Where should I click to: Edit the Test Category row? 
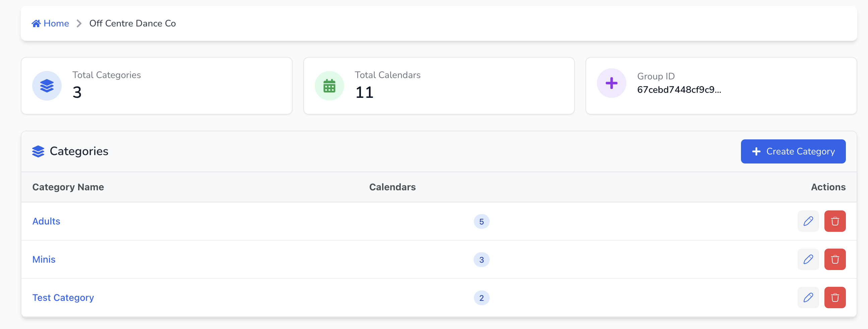(x=808, y=298)
